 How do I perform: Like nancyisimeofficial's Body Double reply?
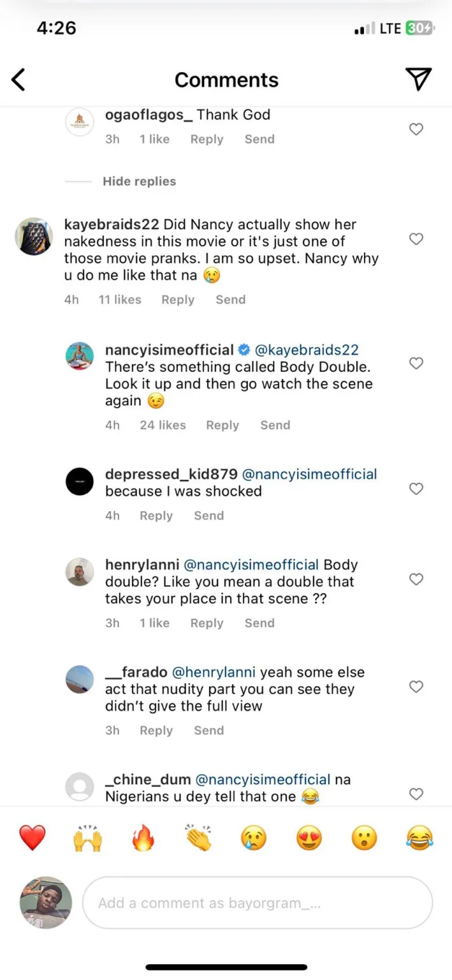pos(416,363)
